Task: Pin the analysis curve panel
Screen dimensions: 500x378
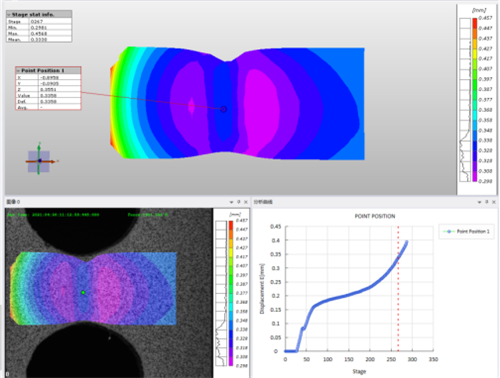Action: [x=487, y=202]
